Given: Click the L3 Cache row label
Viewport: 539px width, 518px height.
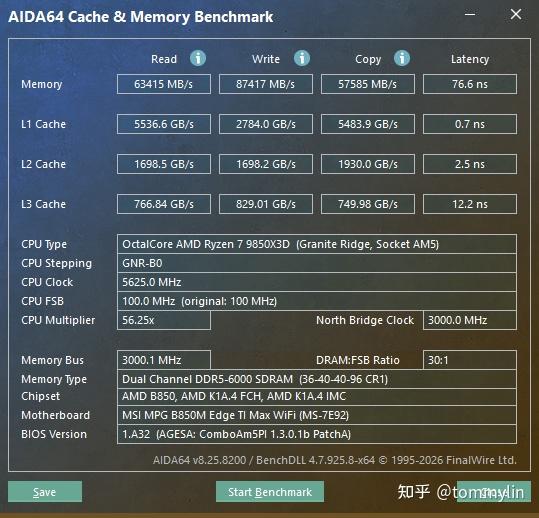Looking at the screenshot, I should pyautogui.click(x=43, y=204).
